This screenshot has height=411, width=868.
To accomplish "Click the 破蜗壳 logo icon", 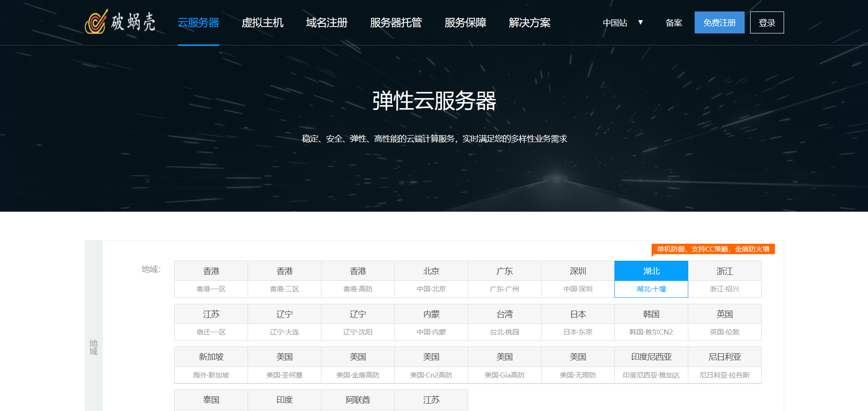I will (x=96, y=22).
